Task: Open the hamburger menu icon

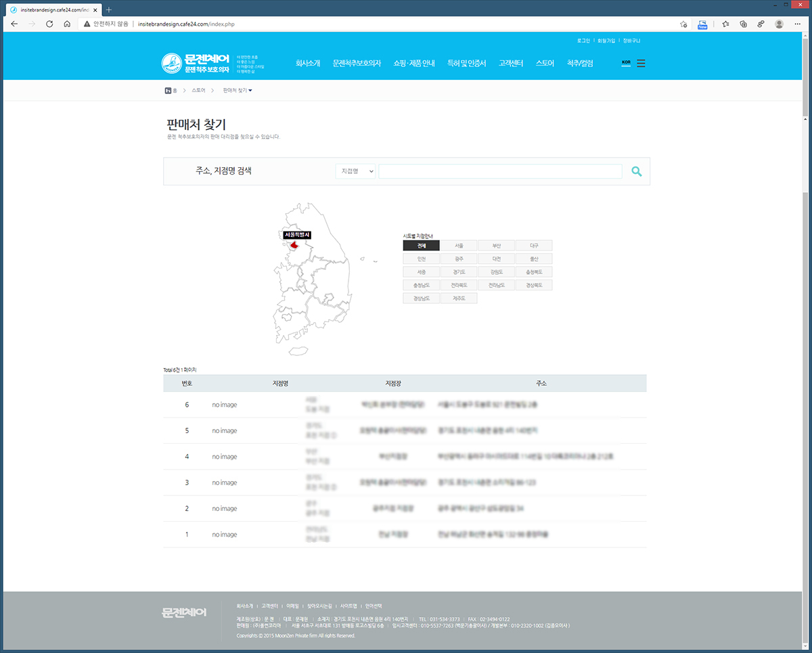Action: coord(641,64)
